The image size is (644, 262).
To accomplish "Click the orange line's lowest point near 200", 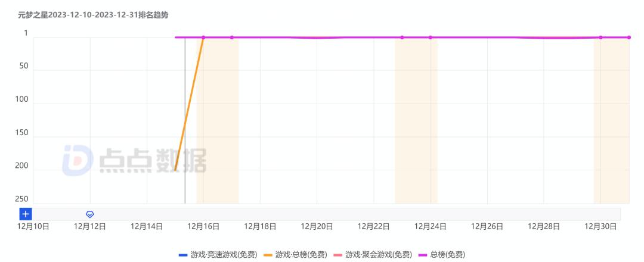I will click(x=175, y=170).
